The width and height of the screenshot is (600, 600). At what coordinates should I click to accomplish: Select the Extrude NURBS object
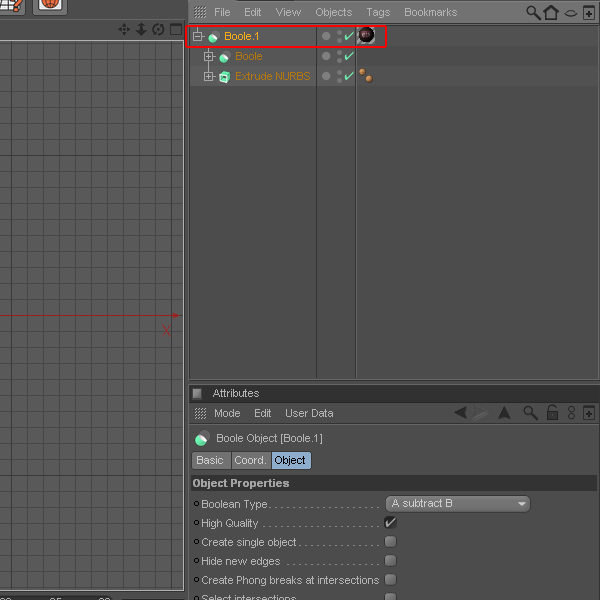tap(272, 76)
